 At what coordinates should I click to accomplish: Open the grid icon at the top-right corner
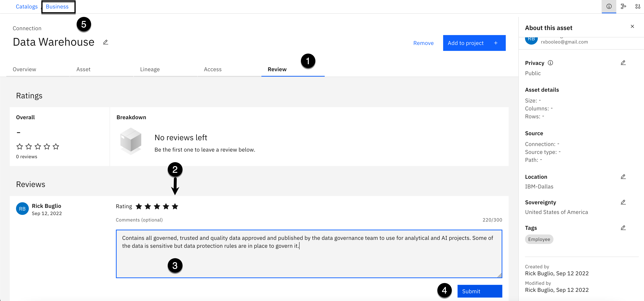point(638,6)
